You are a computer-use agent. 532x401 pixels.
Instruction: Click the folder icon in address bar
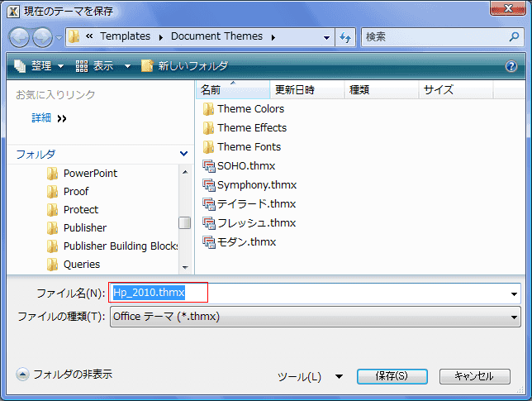pyautogui.click(x=74, y=36)
